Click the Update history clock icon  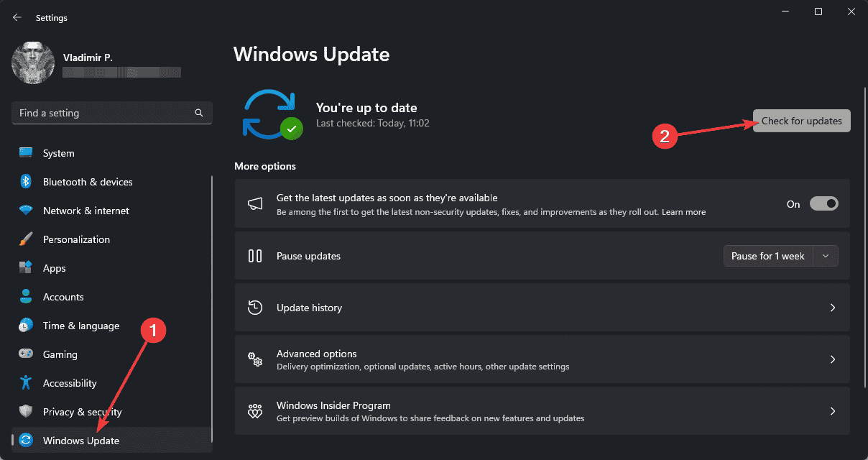click(255, 308)
